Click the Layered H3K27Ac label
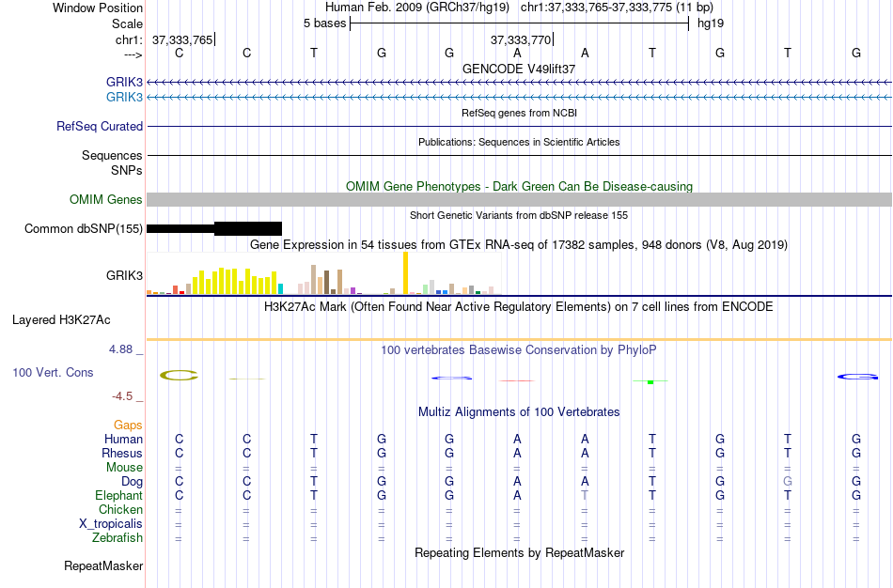This screenshot has height=588, width=893. click(61, 320)
